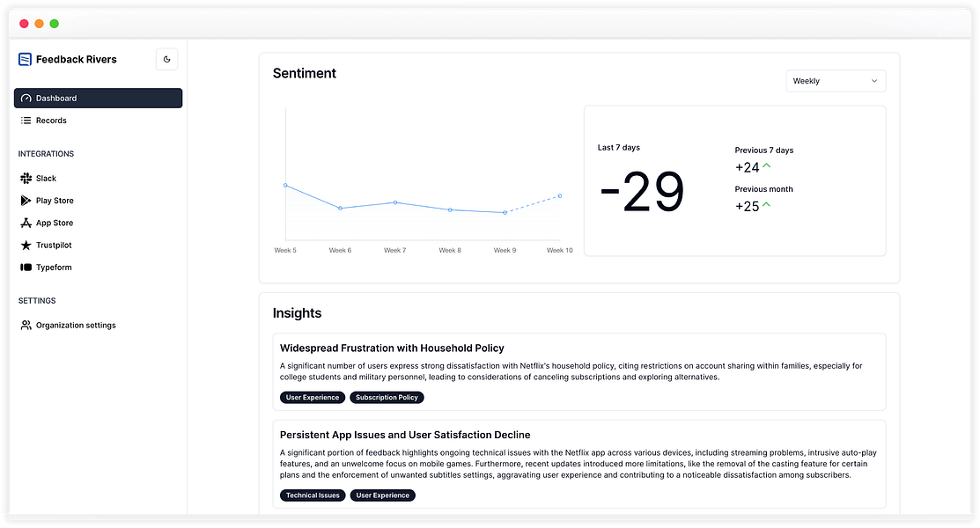Select the Records menu item
Image resolution: width=980 pixels, height=528 pixels.
pyautogui.click(x=51, y=121)
